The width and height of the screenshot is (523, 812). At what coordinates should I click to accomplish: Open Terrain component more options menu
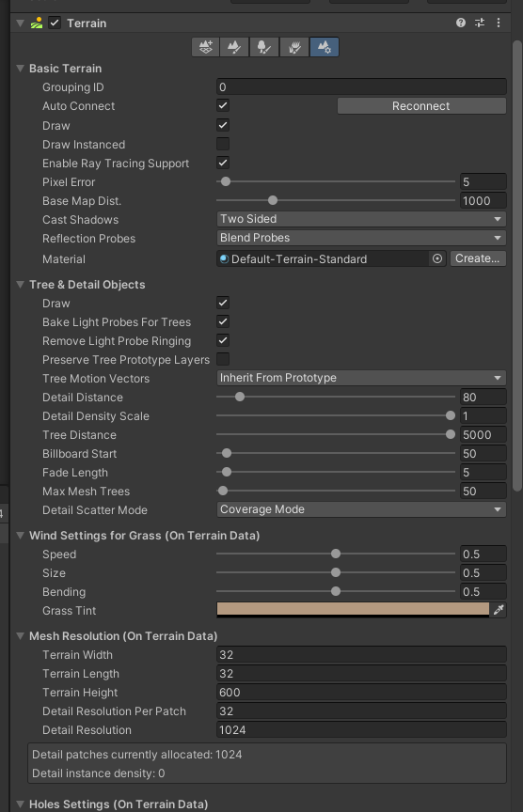pyautogui.click(x=499, y=23)
